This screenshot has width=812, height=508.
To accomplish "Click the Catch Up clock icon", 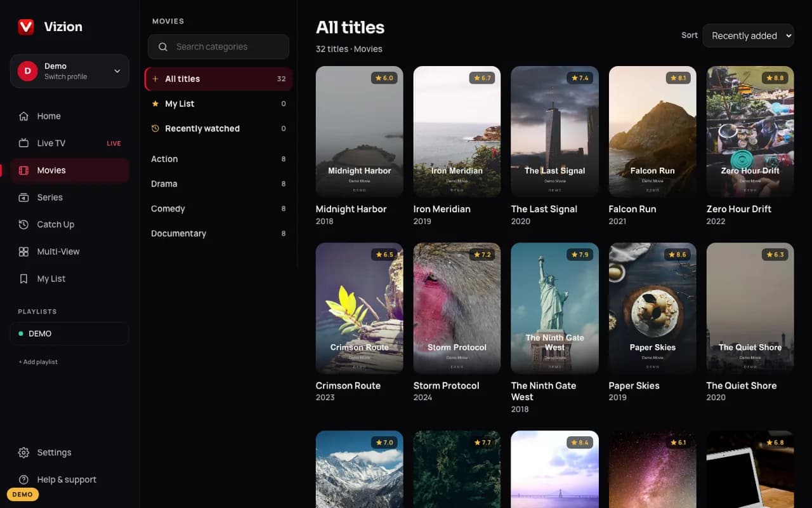I will pos(23,224).
